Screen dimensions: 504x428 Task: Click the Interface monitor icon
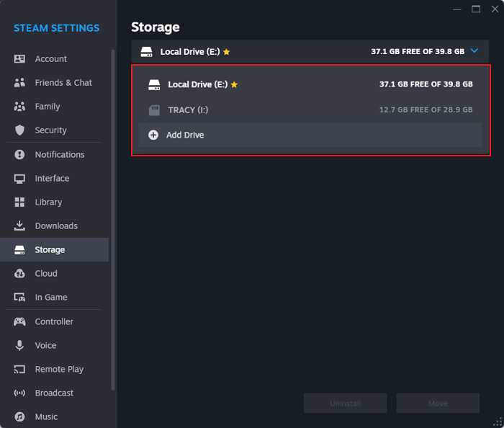19,179
